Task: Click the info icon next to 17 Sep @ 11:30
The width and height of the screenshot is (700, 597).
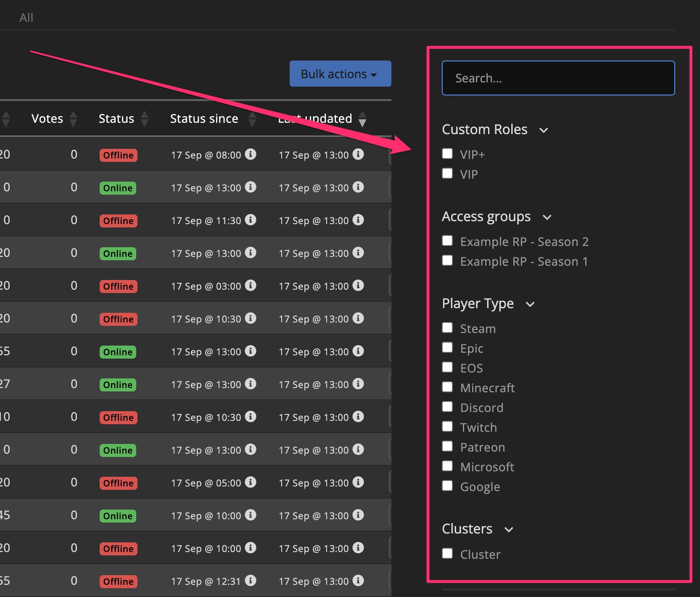Action: [x=251, y=220]
